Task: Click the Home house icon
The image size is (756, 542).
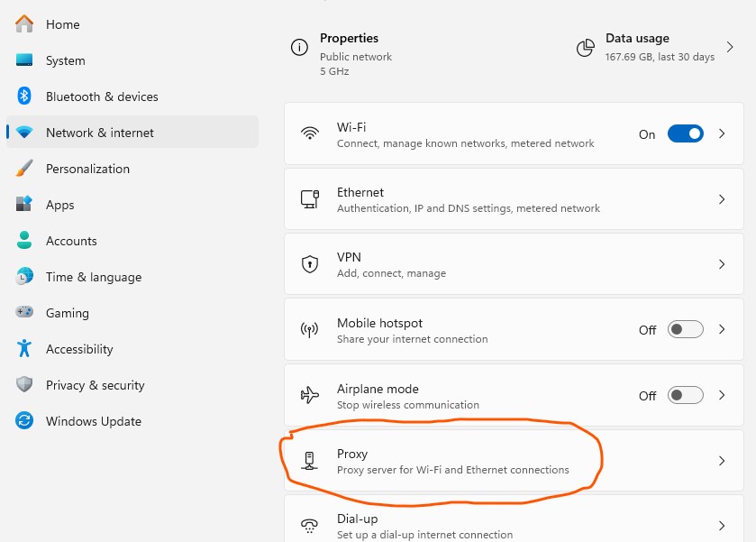Action: coord(24,23)
